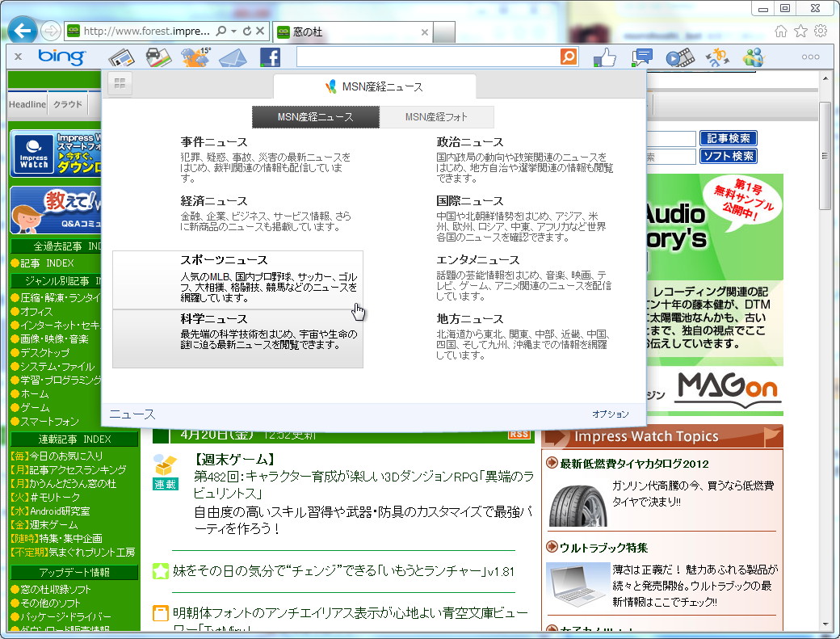The height and width of the screenshot is (639, 840).
Task: Click the magnifier icon in the Bing search box
Action: pyautogui.click(x=568, y=57)
